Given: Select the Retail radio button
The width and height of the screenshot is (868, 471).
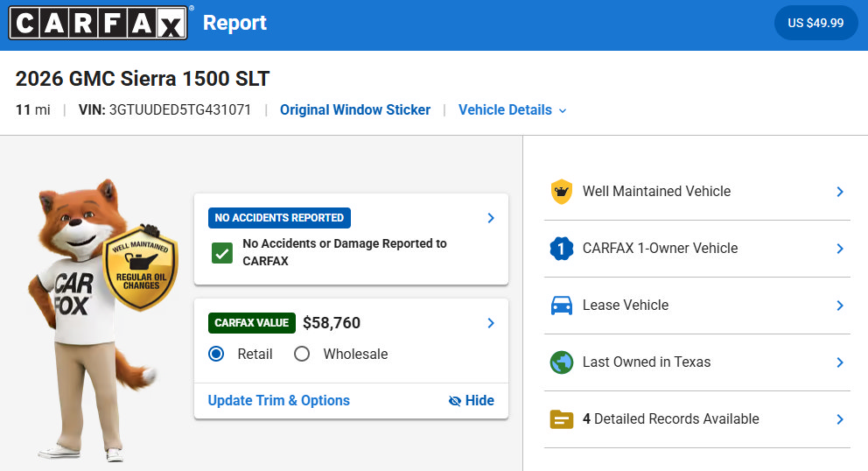Looking at the screenshot, I should point(216,354).
